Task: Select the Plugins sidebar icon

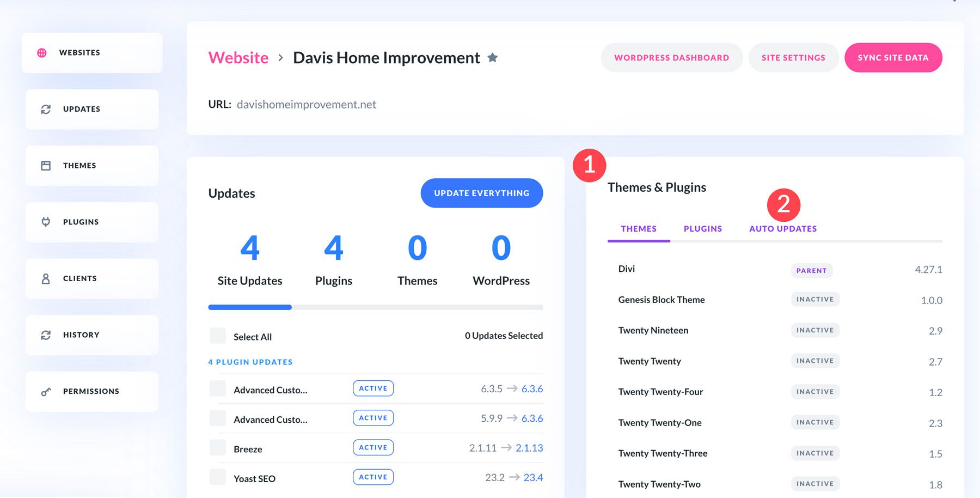Action: tap(45, 222)
